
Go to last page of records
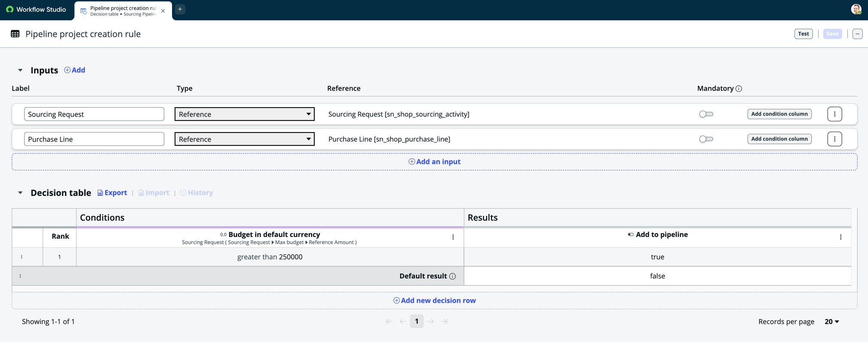point(445,321)
